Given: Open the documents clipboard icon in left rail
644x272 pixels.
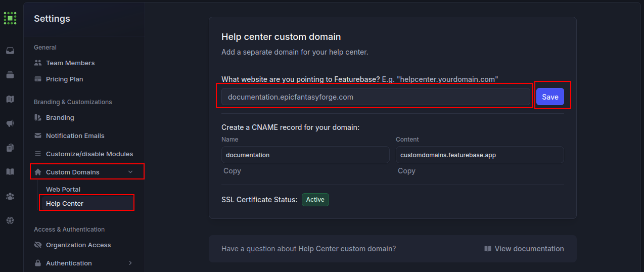Looking at the screenshot, I should coord(10,148).
